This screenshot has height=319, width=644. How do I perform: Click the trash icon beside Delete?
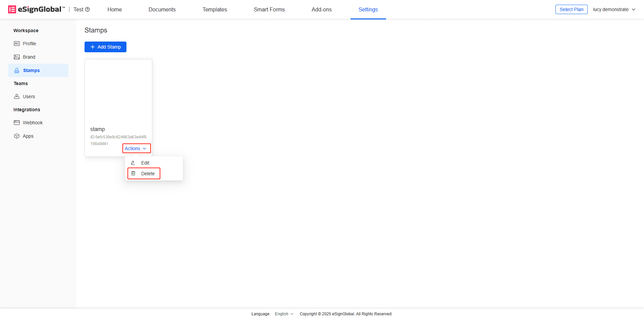point(133,173)
